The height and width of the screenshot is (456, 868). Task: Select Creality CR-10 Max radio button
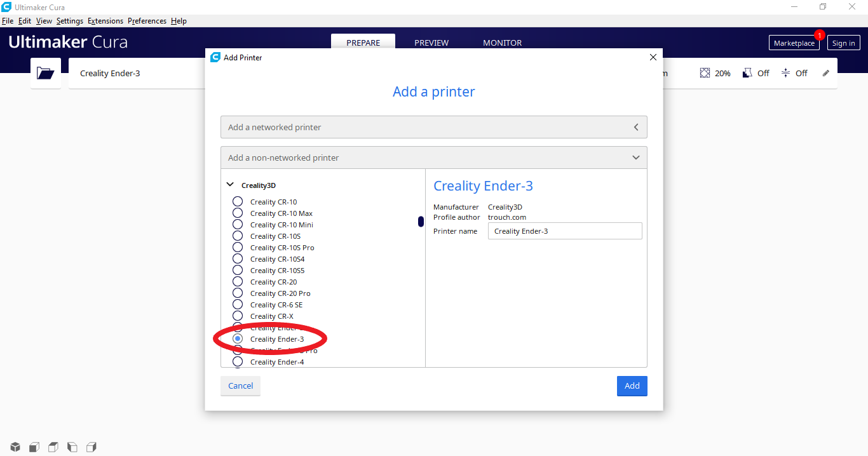[x=238, y=213]
